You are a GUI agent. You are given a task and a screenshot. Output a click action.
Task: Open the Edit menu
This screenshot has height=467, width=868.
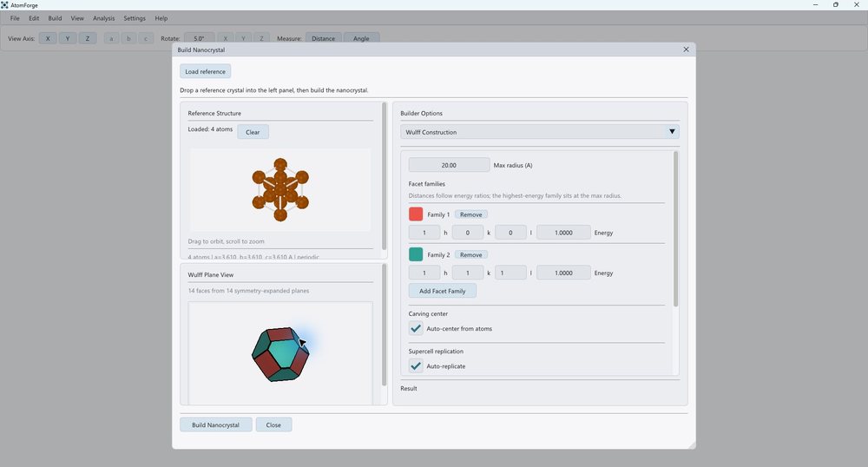click(x=34, y=18)
